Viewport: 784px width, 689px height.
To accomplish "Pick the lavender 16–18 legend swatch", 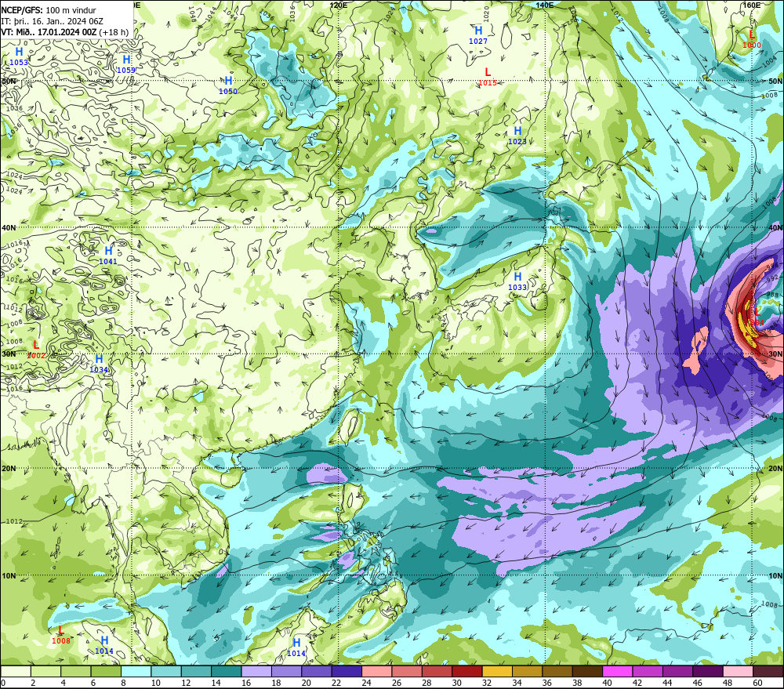I will (x=256, y=671).
